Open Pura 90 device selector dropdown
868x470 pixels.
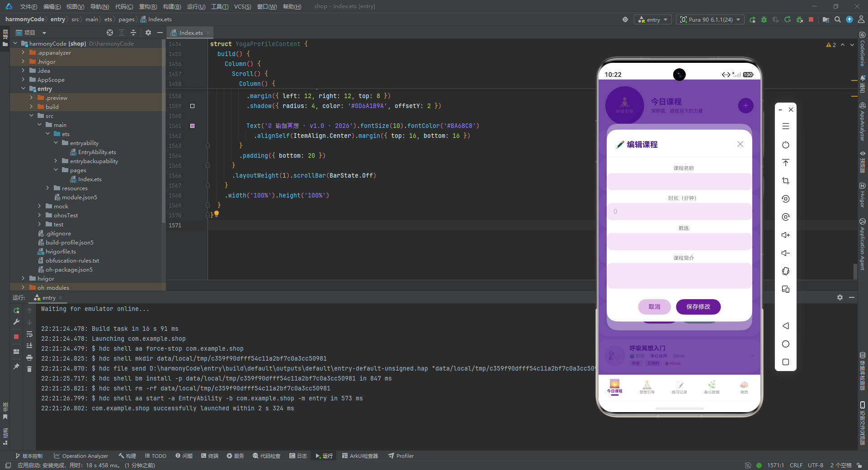tap(710, 19)
